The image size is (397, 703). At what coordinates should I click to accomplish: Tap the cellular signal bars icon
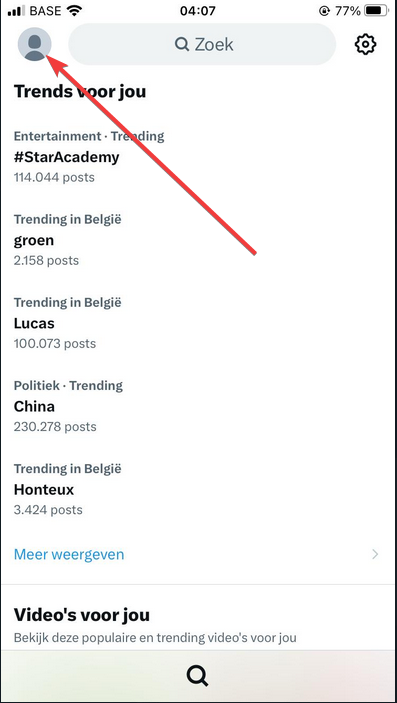[16, 11]
